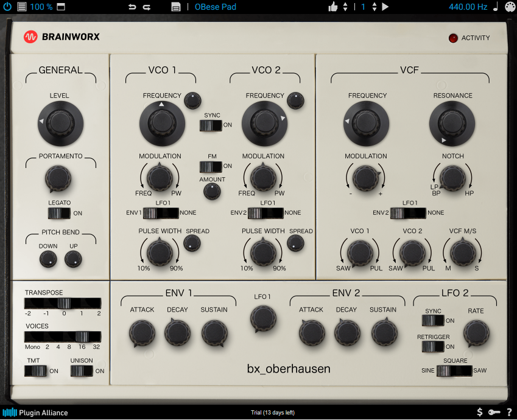The height and width of the screenshot is (420, 517).
Task: Open the OBese Pad preset name dropdown
Action: (x=216, y=7)
